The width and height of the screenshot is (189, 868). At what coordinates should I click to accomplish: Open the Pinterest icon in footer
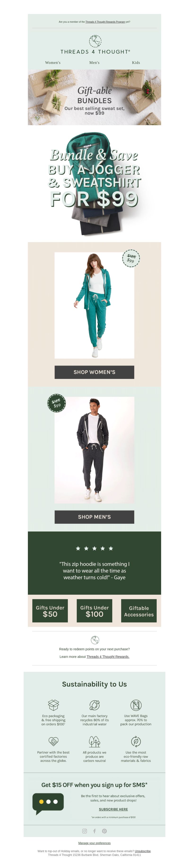[x=104, y=831]
